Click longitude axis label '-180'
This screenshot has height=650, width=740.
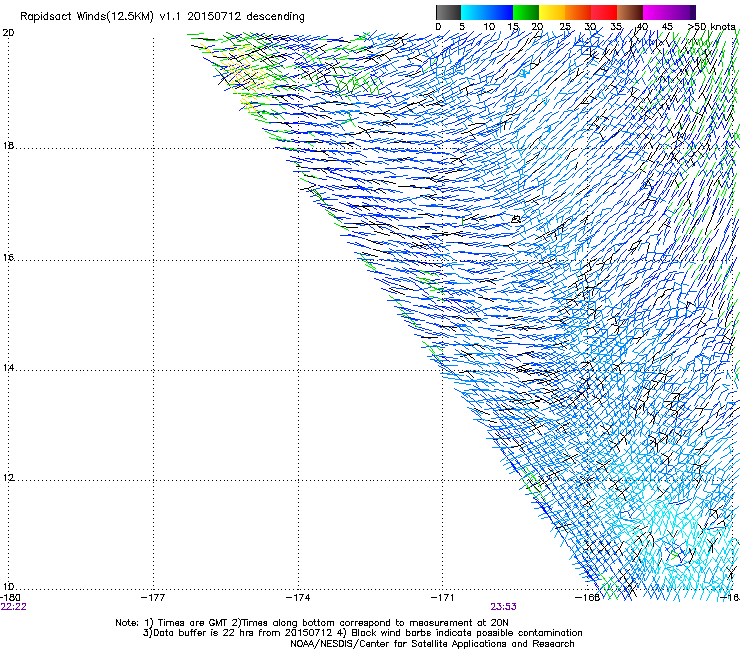[10, 598]
